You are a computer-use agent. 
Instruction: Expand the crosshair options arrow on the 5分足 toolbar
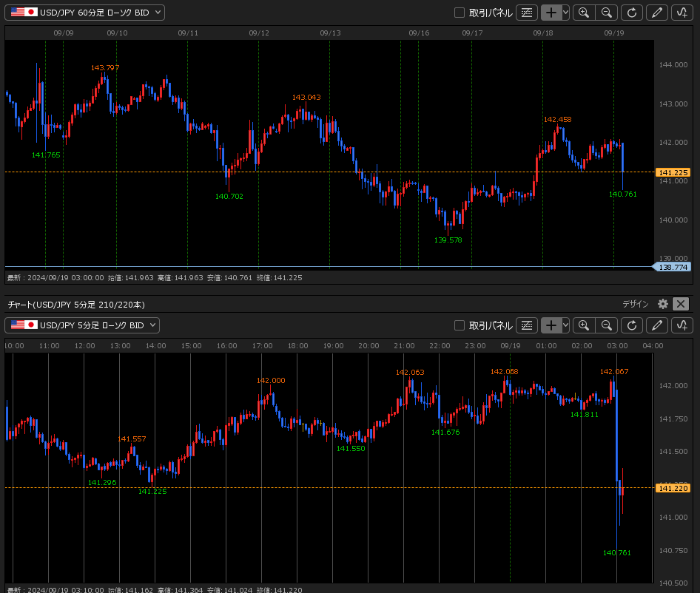pyautogui.click(x=565, y=325)
